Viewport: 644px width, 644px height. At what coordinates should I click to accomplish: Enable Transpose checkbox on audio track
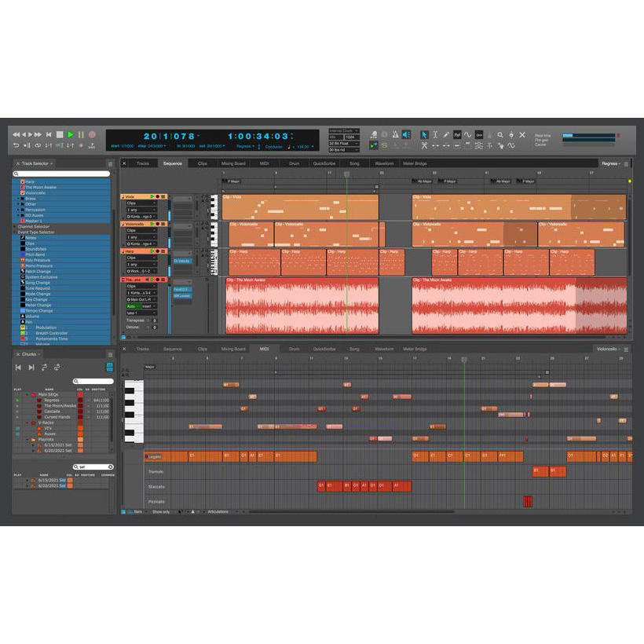tap(148, 320)
